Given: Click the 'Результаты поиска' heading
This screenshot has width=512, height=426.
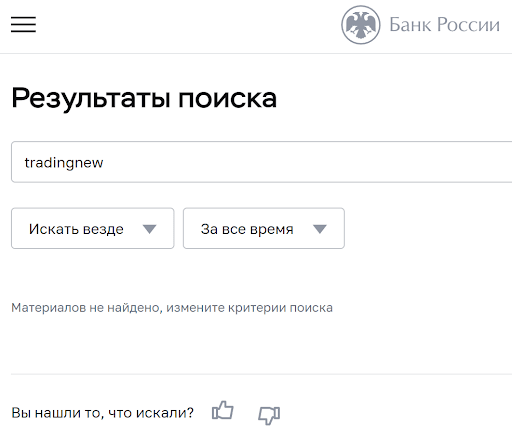Looking at the screenshot, I should 144,98.
